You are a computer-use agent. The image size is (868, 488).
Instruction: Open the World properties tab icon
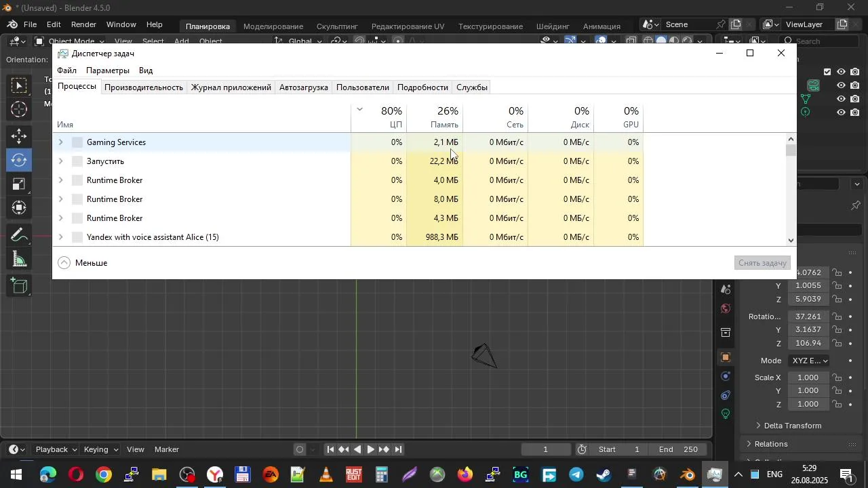point(726,309)
